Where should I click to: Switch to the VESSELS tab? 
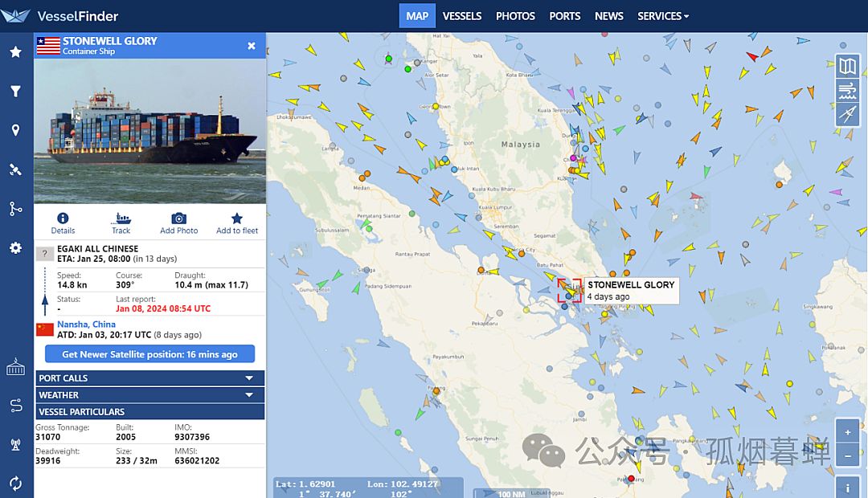462,16
